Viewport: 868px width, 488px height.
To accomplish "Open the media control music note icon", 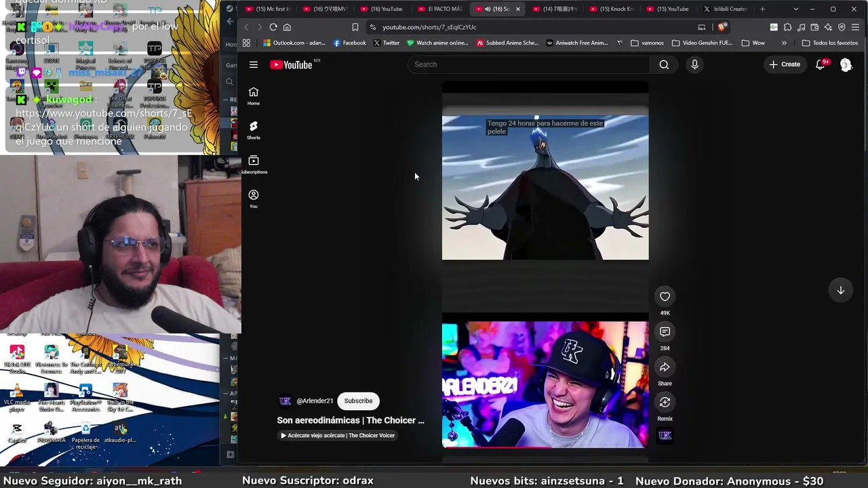I will (801, 27).
